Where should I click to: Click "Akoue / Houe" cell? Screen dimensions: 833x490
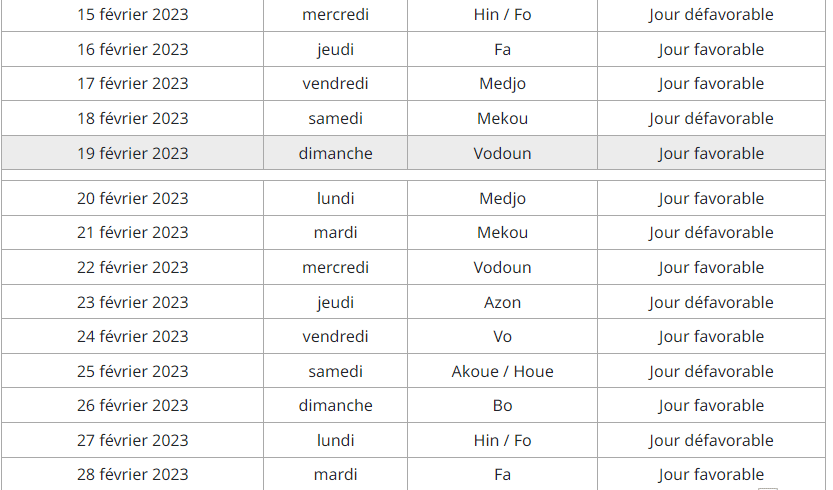tap(502, 371)
